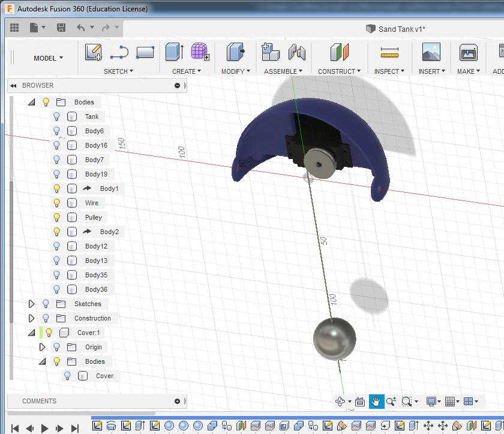The height and width of the screenshot is (434, 504).
Task: Toggle visibility of Tank body
Action: [x=56, y=116]
